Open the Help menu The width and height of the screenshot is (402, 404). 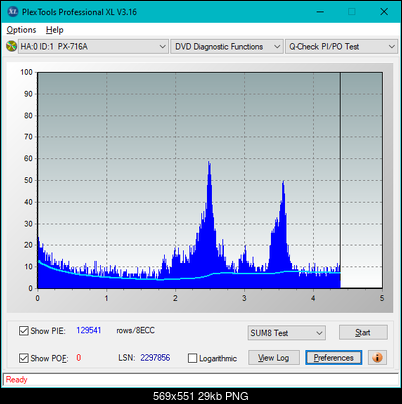coord(55,30)
